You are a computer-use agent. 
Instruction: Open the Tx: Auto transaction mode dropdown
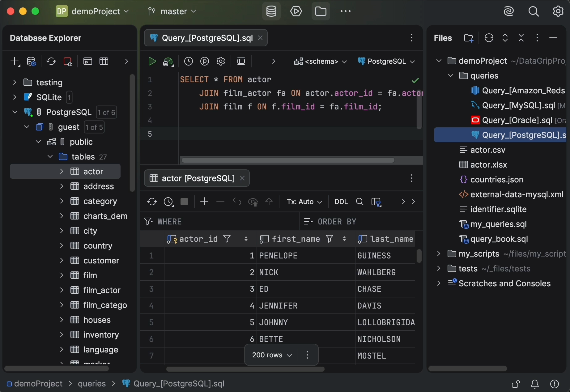pyautogui.click(x=304, y=202)
